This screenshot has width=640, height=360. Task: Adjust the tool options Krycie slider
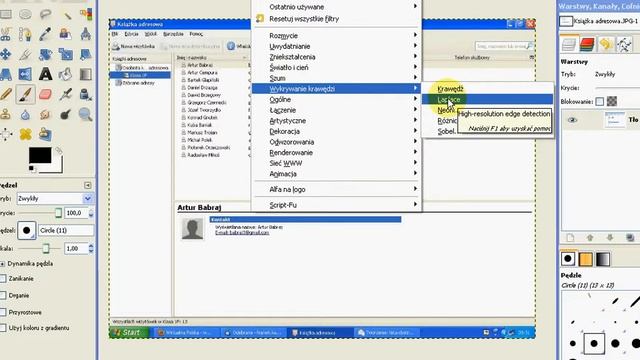tap(40, 213)
